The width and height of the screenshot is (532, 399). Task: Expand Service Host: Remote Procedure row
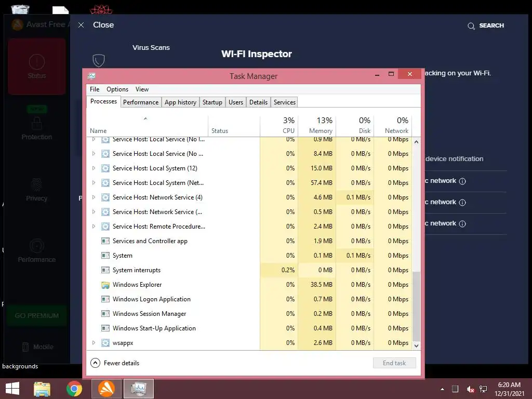94,227
